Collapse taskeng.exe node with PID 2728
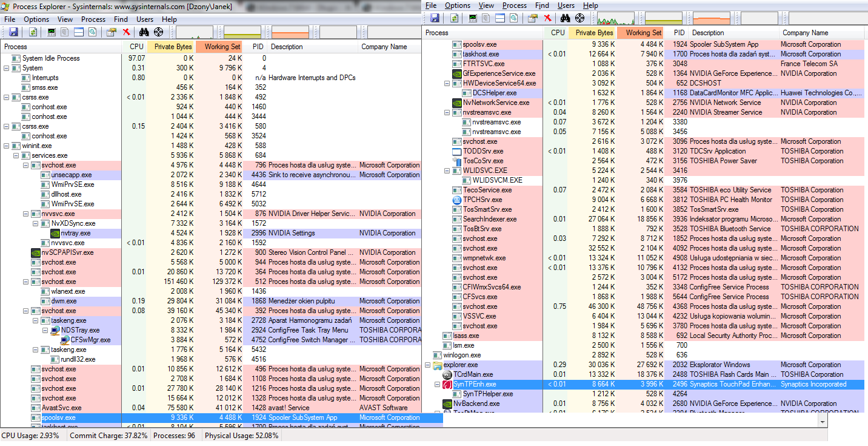This screenshot has width=868, height=446. pyautogui.click(x=36, y=320)
